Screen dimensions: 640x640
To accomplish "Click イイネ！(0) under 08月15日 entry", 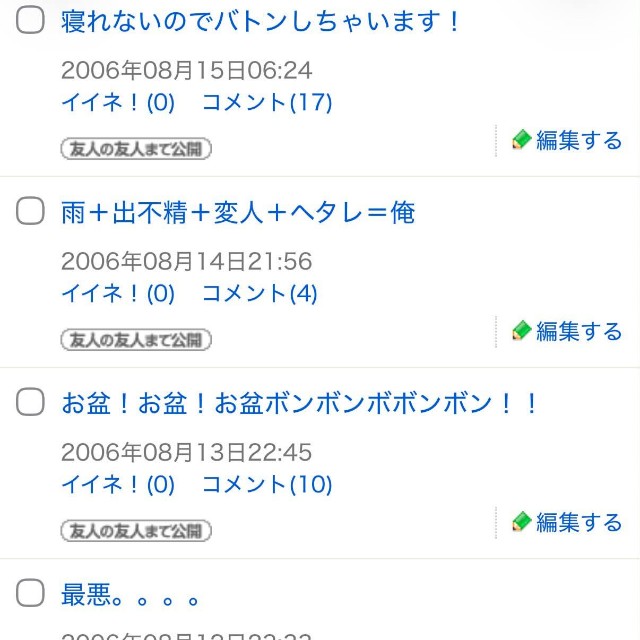I will [118, 102].
